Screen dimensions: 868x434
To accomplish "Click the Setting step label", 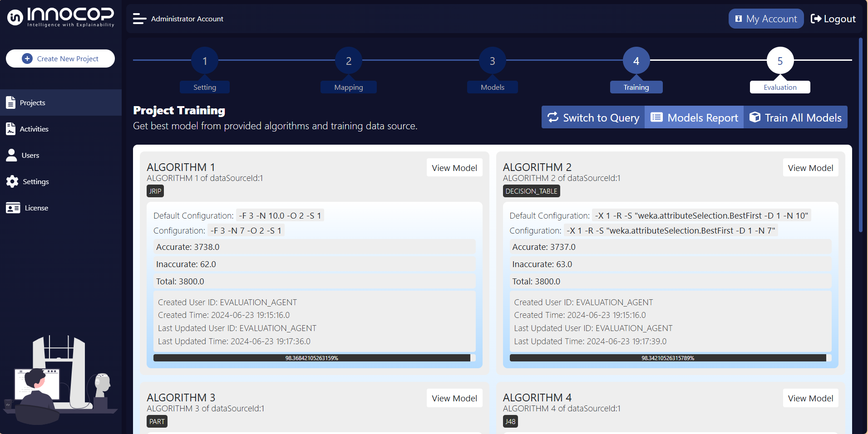I will [205, 87].
